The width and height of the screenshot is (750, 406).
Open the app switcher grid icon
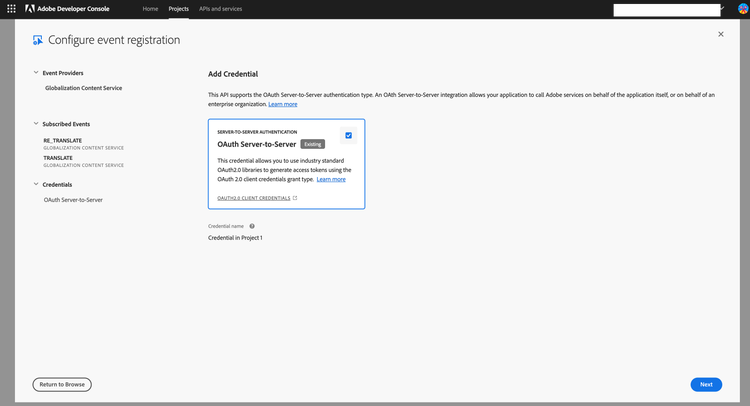point(11,9)
